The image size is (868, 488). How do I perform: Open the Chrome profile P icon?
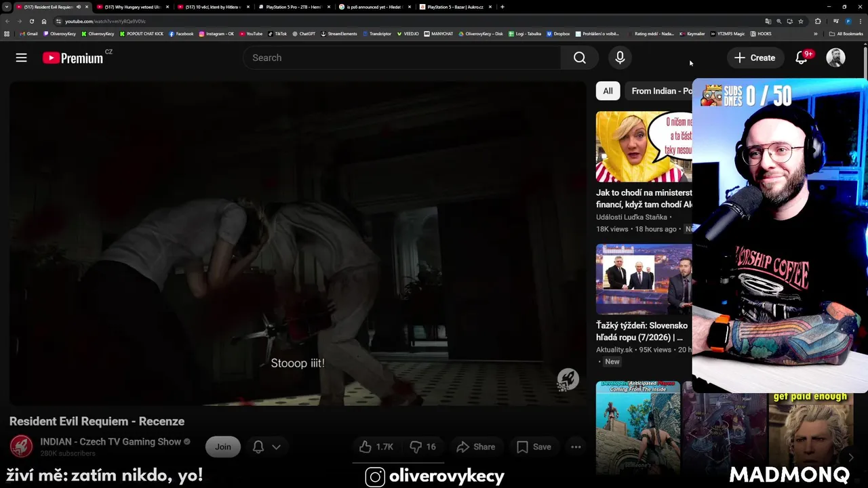(x=848, y=21)
